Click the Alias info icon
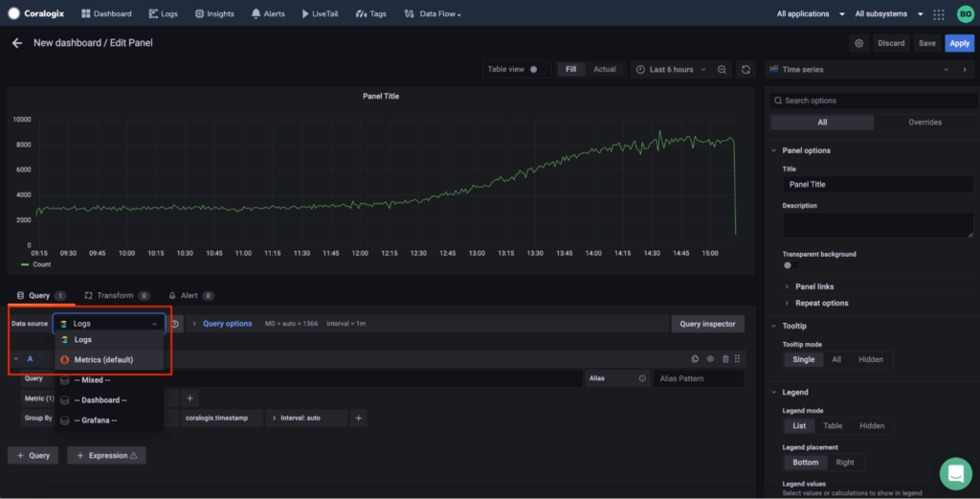This screenshot has height=499, width=980. (x=642, y=378)
